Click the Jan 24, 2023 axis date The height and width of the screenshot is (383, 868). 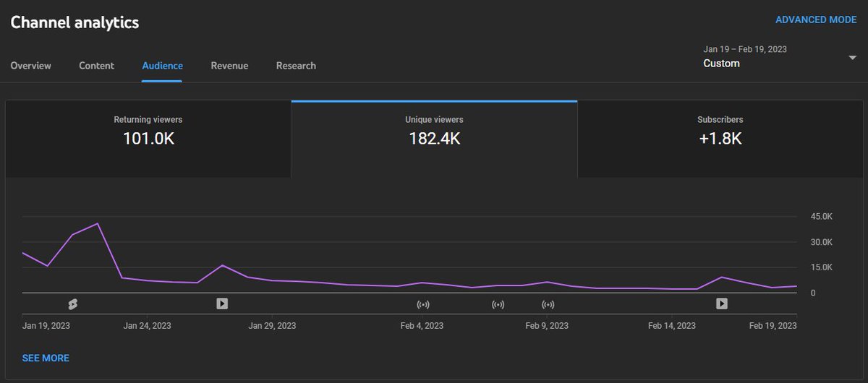(x=147, y=326)
